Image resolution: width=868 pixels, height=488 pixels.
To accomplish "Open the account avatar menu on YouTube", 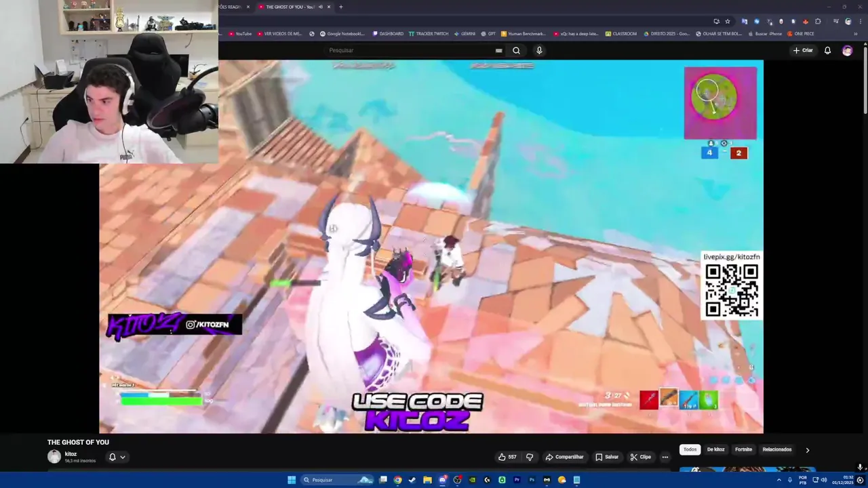I will pyautogui.click(x=847, y=50).
